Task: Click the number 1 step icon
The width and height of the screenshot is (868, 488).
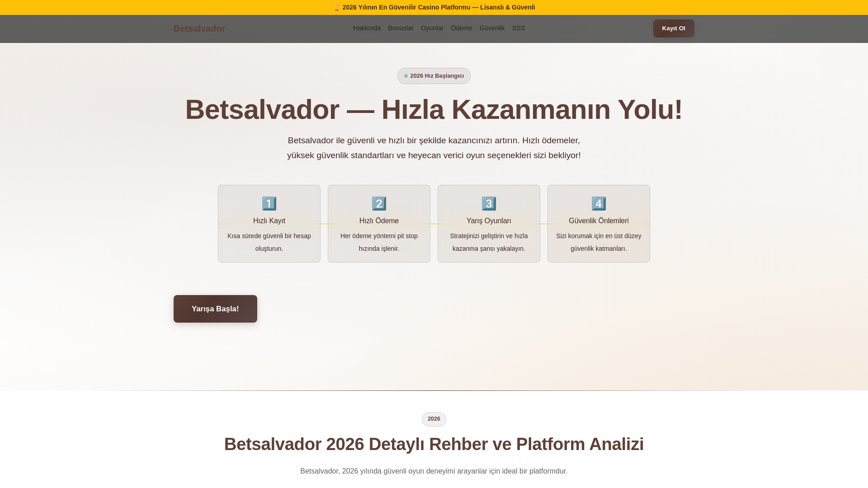Action: coord(269,204)
